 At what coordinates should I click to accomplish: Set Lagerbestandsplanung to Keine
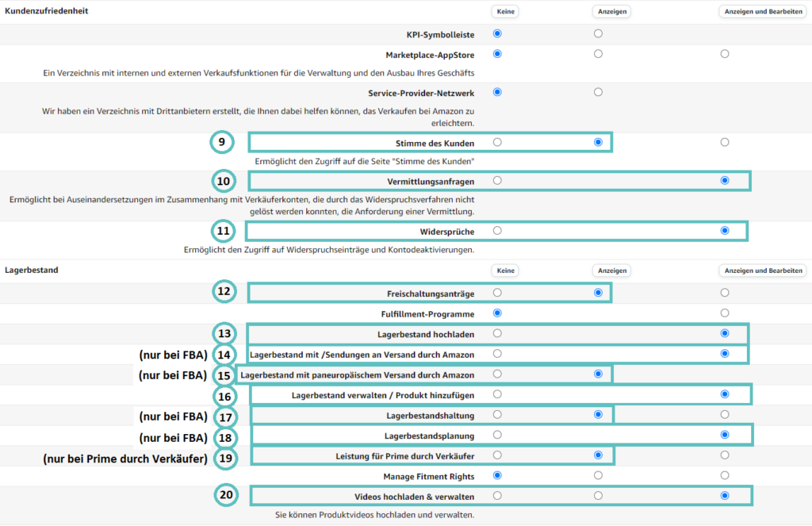[x=497, y=435]
